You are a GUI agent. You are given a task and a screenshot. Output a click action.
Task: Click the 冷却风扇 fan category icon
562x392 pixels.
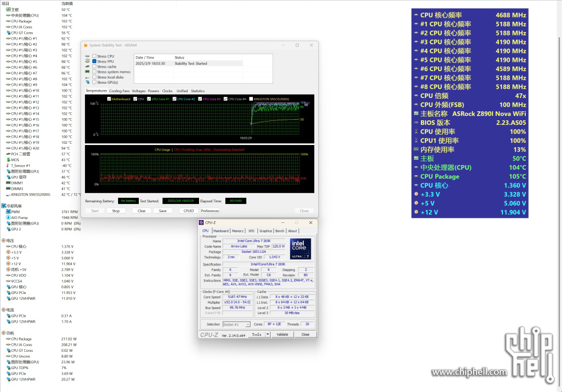(3, 206)
